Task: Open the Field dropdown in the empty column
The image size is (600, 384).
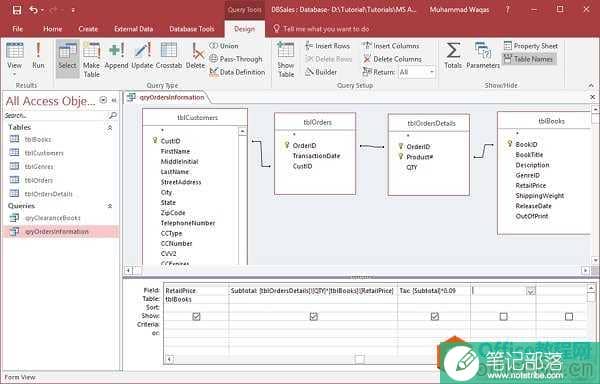Action: click(530, 291)
